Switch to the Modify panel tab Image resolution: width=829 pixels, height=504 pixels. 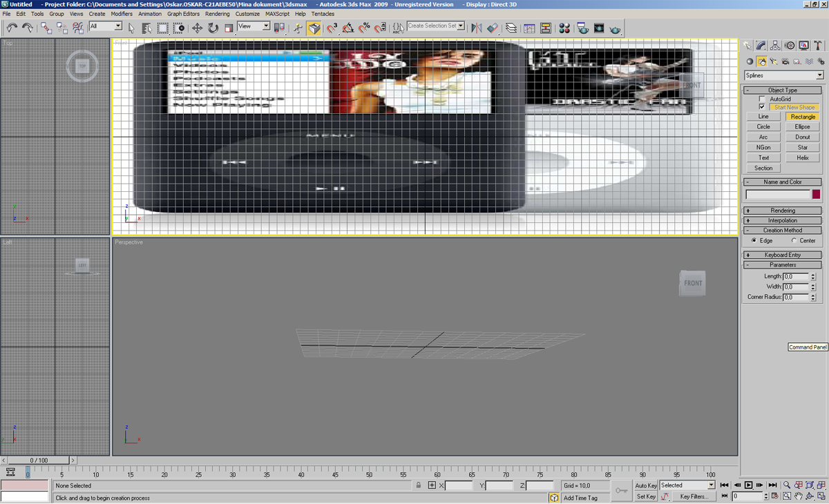pyautogui.click(x=761, y=46)
